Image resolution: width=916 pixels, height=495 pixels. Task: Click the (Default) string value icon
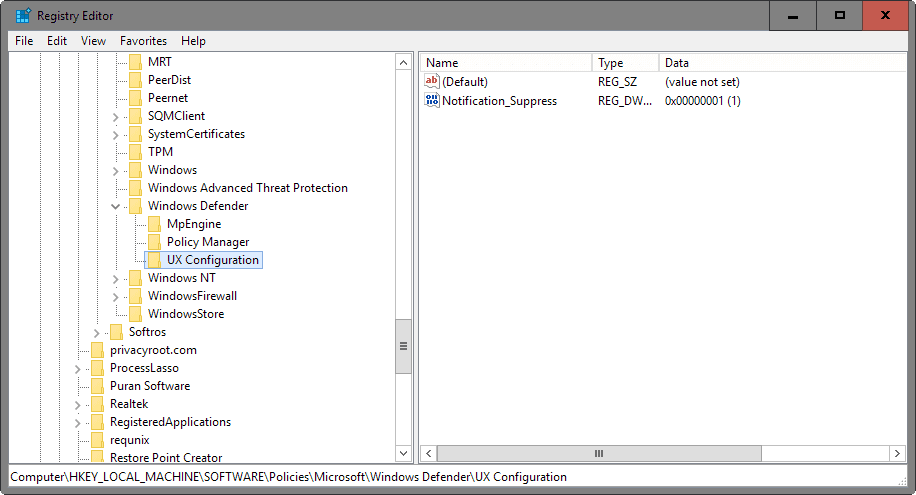coord(432,81)
